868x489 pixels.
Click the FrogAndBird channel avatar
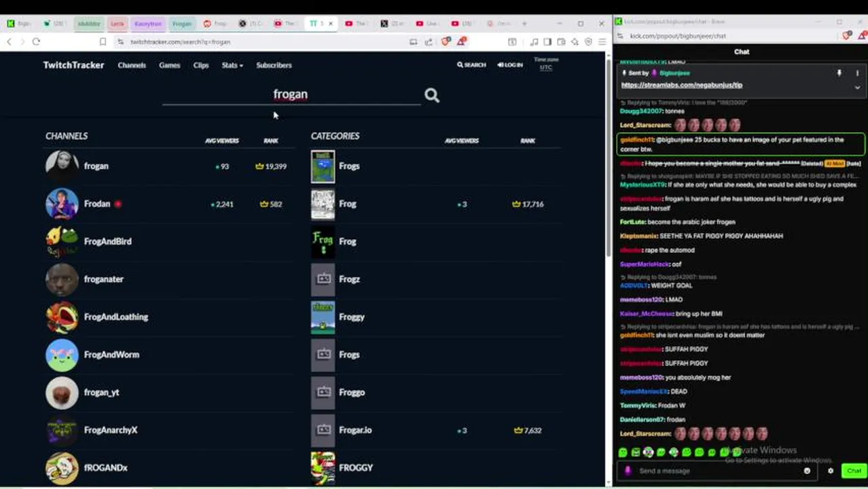[x=62, y=241]
